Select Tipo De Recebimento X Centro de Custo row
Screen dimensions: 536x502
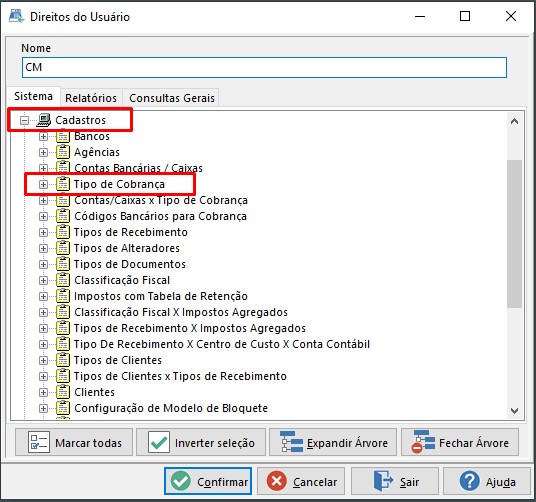point(222,344)
